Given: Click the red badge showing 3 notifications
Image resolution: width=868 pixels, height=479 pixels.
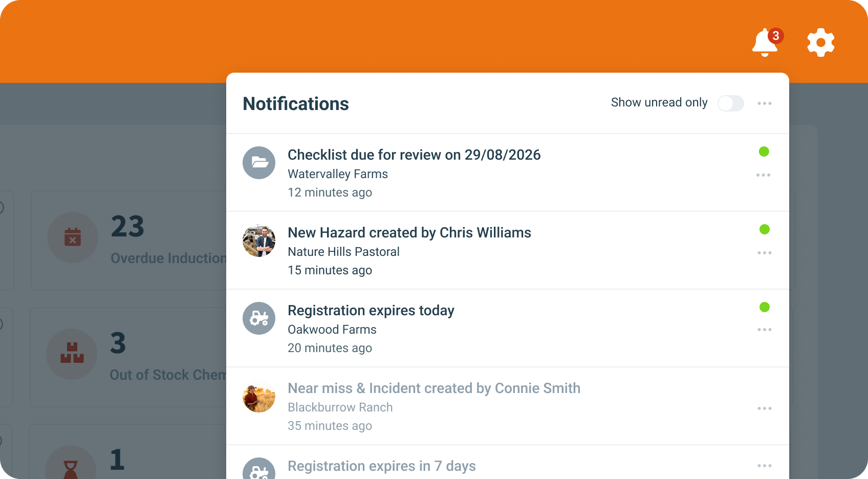Looking at the screenshot, I should [x=776, y=36].
